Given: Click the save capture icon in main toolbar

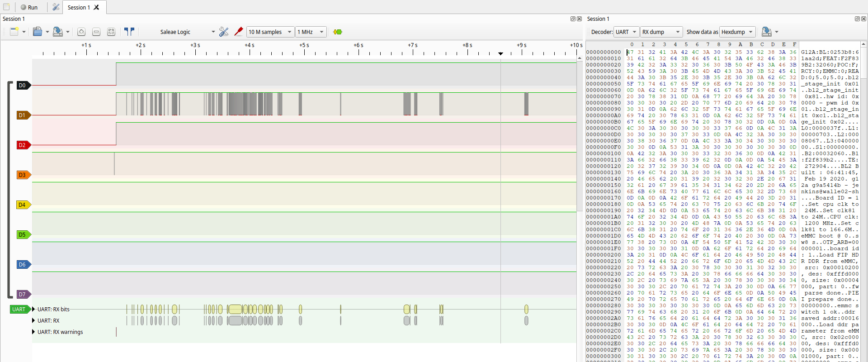Looking at the screenshot, I should (58, 32).
